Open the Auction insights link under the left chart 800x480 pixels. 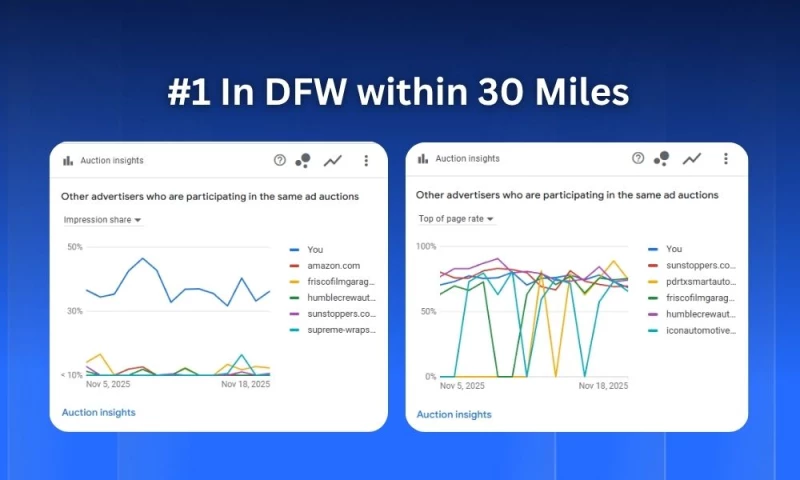(98, 412)
